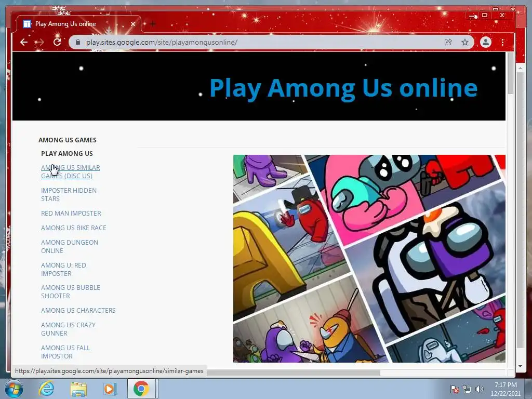Viewport: 532px width, 399px height.
Task: Open a new tab with plus button
Action: tap(153, 24)
